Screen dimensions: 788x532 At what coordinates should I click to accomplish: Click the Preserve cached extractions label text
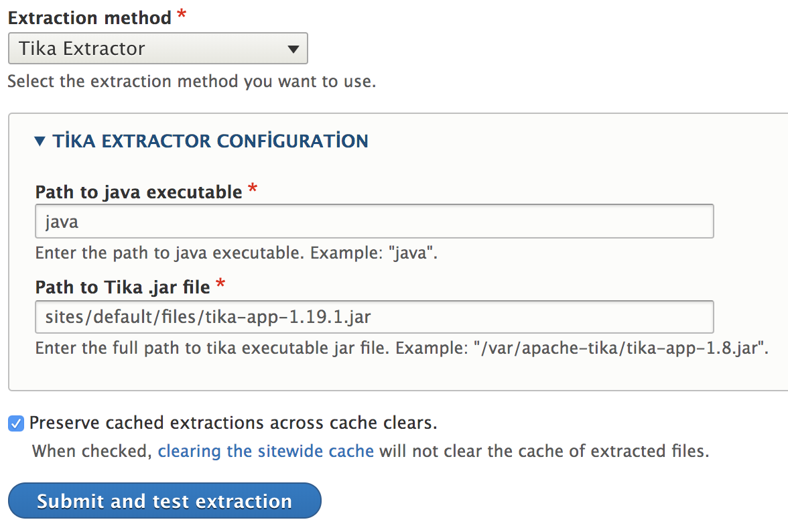click(233, 423)
